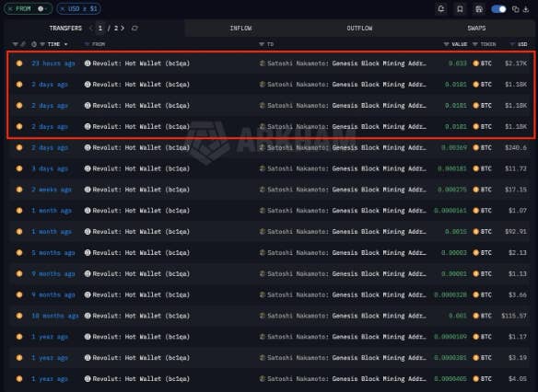Viewport: 538px width, 392px height.
Task: Click the BTC token icon in the $2.17K row
Action: (476, 63)
